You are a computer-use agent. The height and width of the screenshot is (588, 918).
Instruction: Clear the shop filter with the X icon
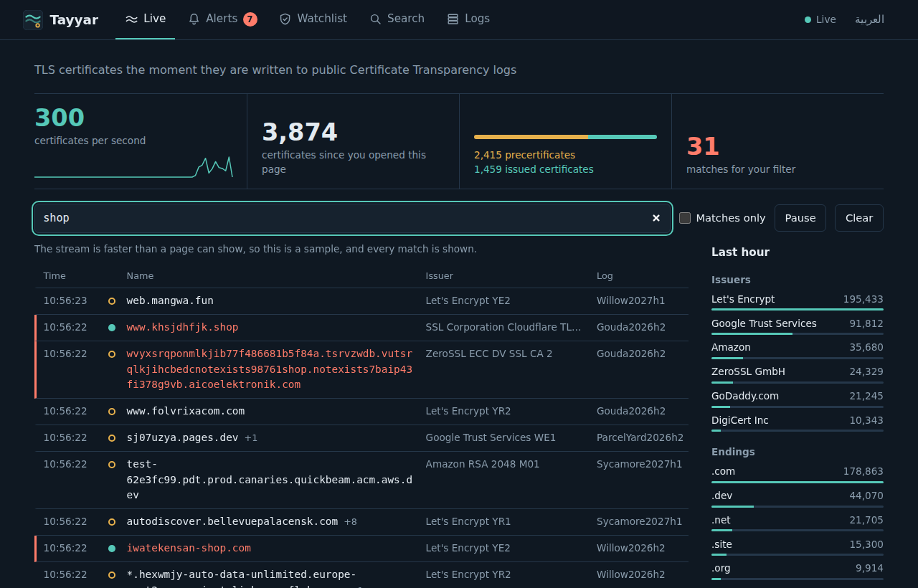click(656, 218)
